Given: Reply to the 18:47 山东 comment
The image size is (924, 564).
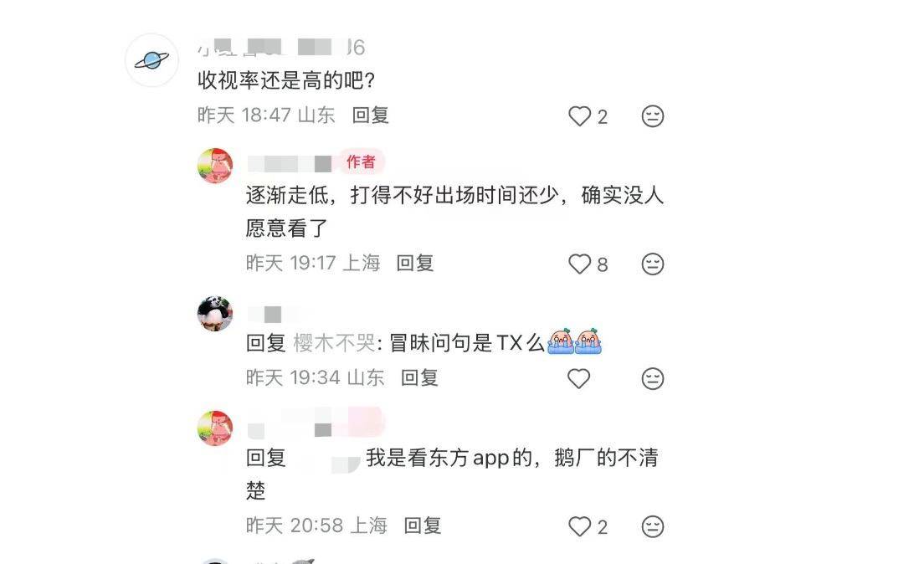Looking at the screenshot, I should tap(371, 115).
